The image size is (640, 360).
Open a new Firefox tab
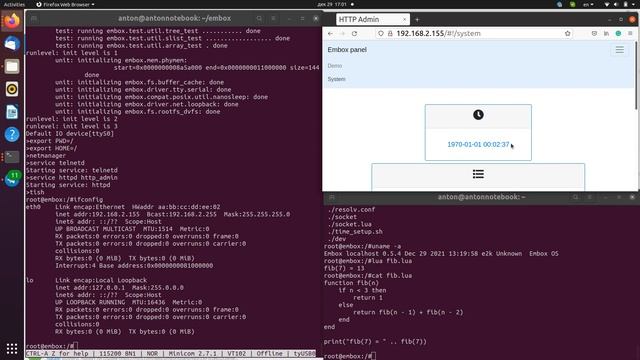point(417,19)
